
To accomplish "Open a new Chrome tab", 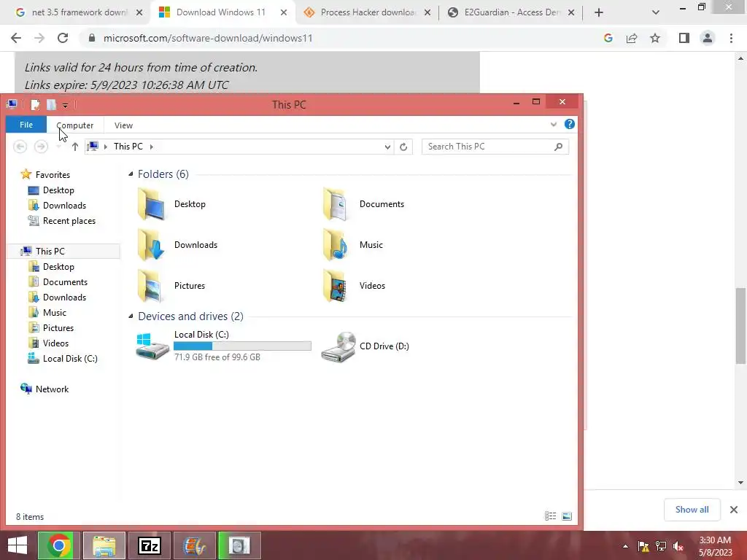I will 599,13.
